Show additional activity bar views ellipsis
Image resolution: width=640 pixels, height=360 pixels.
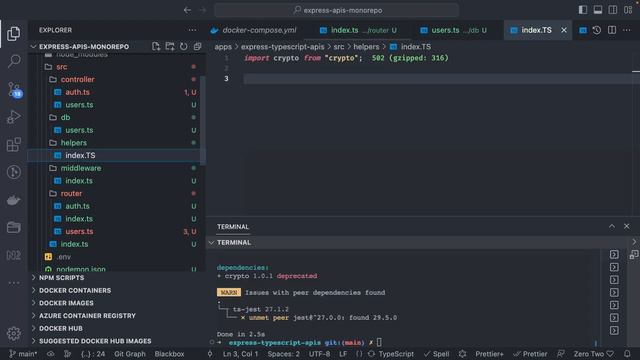coord(13,282)
